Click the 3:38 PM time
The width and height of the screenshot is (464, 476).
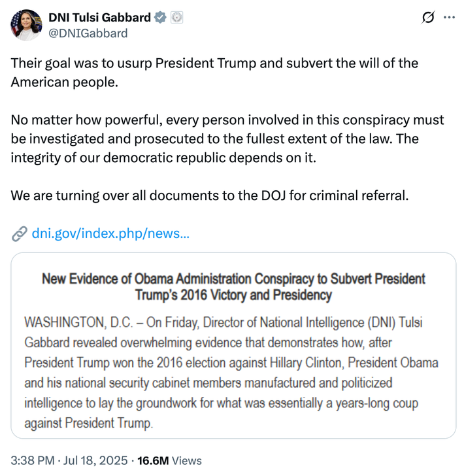click(x=34, y=460)
